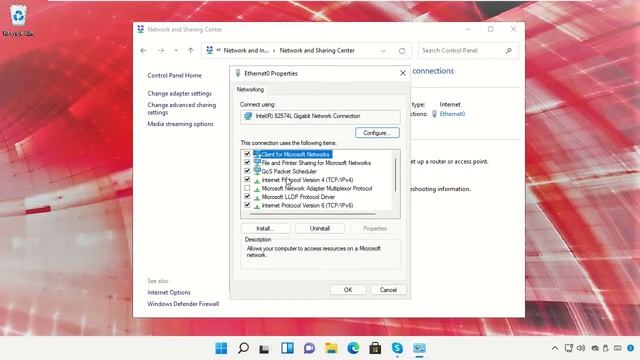
Task: Open Change advanced sharing settings
Action: (x=182, y=109)
